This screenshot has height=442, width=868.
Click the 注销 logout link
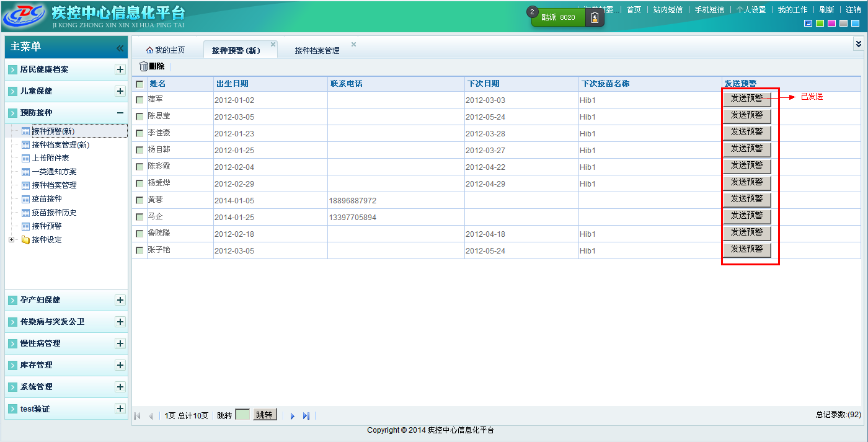coord(853,10)
